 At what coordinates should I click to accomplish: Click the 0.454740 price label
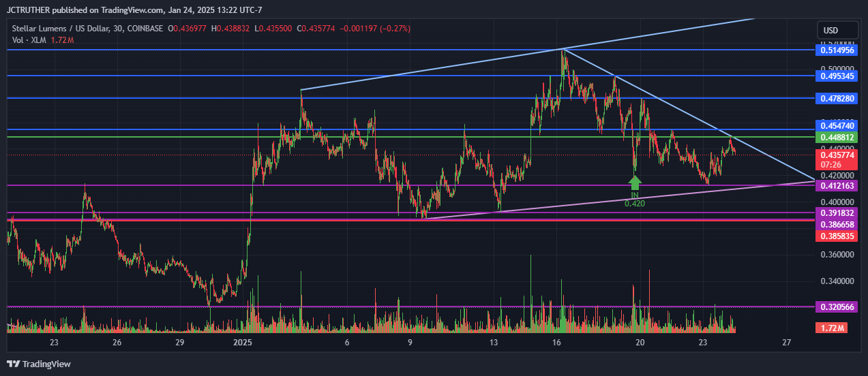[x=837, y=126]
